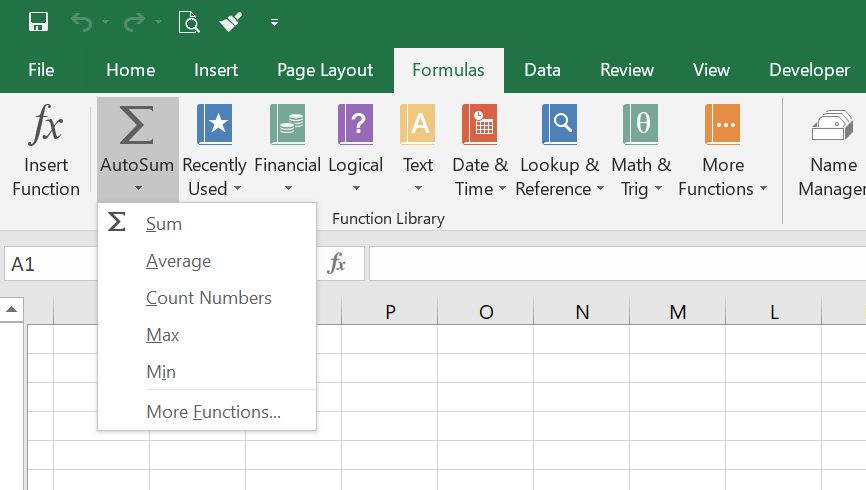866x490 pixels.
Task: Choose Sum from the AutoSum menu
Action: [x=207, y=224]
